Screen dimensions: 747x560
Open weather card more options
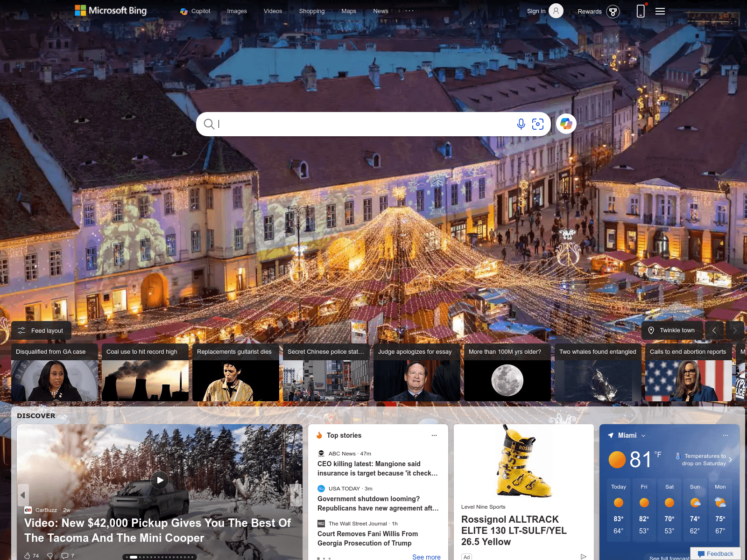pyautogui.click(x=726, y=435)
